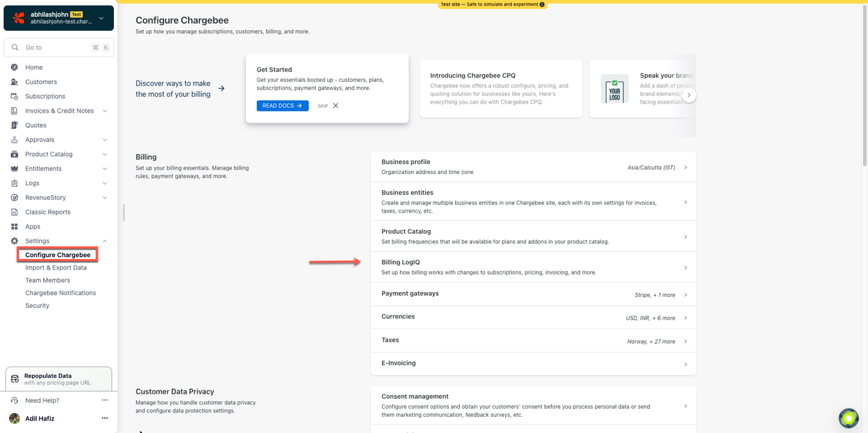This screenshot has width=868, height=433.
Task: Expand Invoices & Credit Notes submenu
Action: [105, 111]
